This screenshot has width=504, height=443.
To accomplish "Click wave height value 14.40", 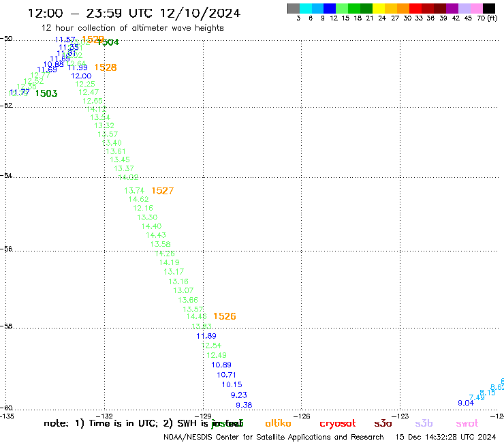I will click(151, 226).
